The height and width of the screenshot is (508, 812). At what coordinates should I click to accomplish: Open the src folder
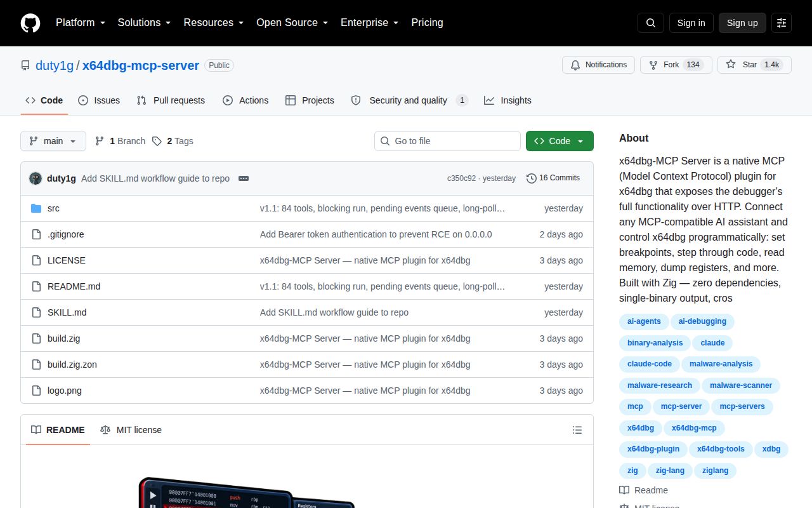click(53, 208)
